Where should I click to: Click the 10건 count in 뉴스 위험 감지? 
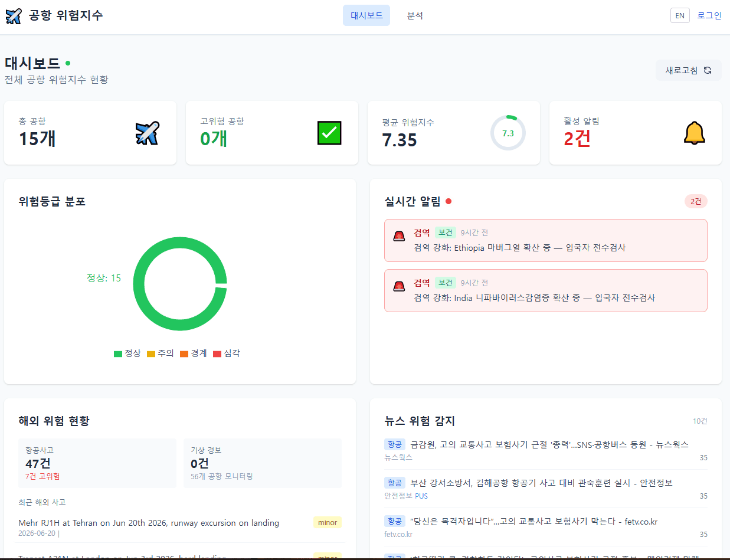point(700,421)
